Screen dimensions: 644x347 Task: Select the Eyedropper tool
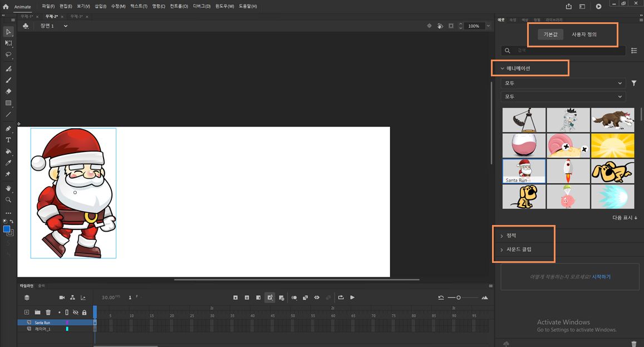[x=8, y=163]
